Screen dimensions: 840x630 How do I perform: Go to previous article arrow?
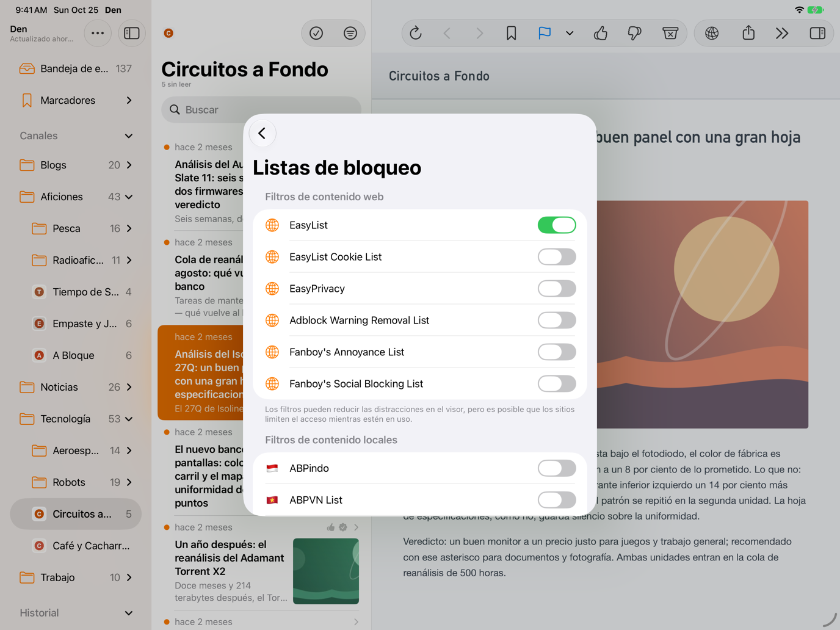(447, 33)
